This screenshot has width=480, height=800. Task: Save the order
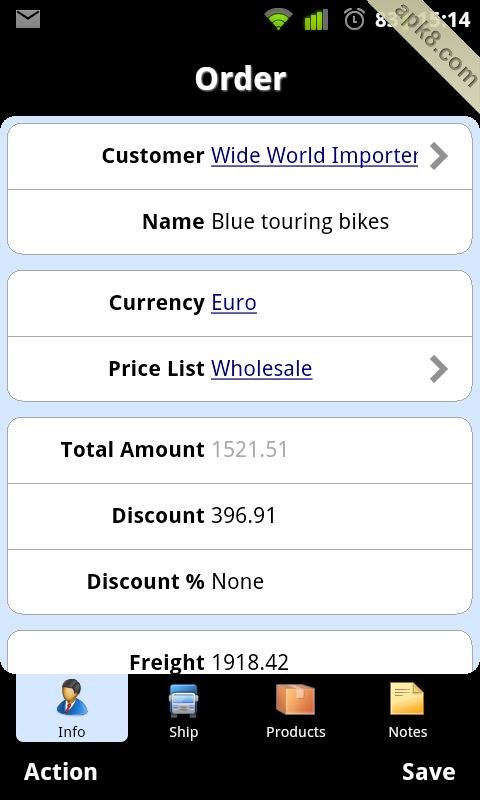coord(428,771)
